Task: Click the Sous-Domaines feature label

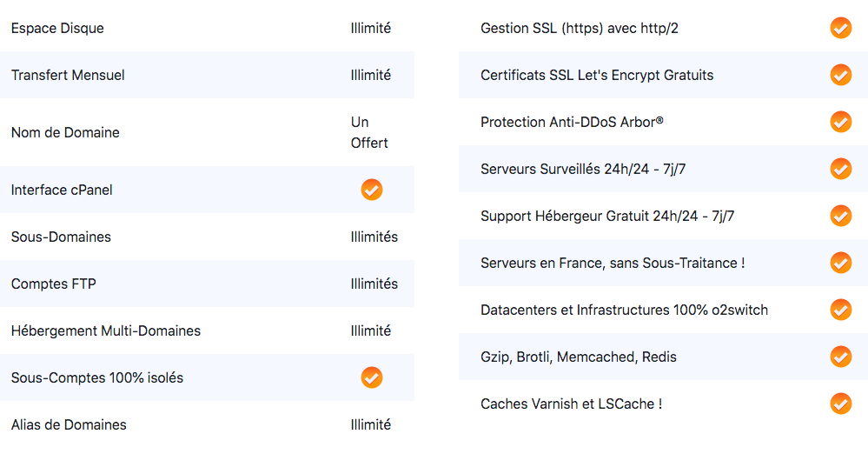Action: point(61,237)
